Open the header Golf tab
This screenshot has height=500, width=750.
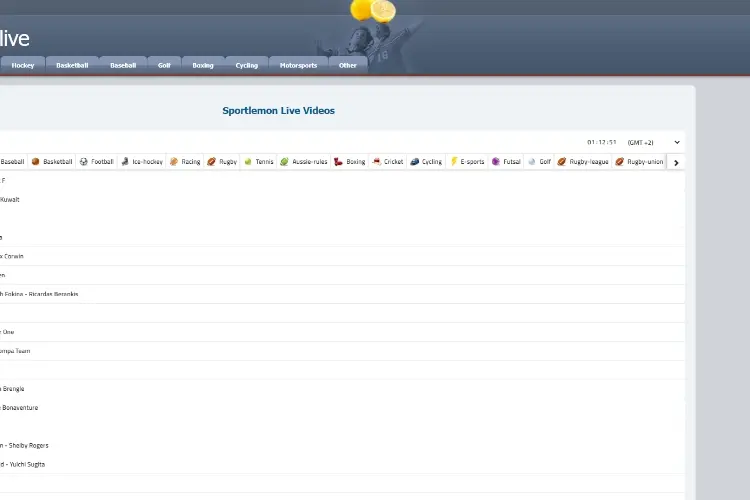164,66
